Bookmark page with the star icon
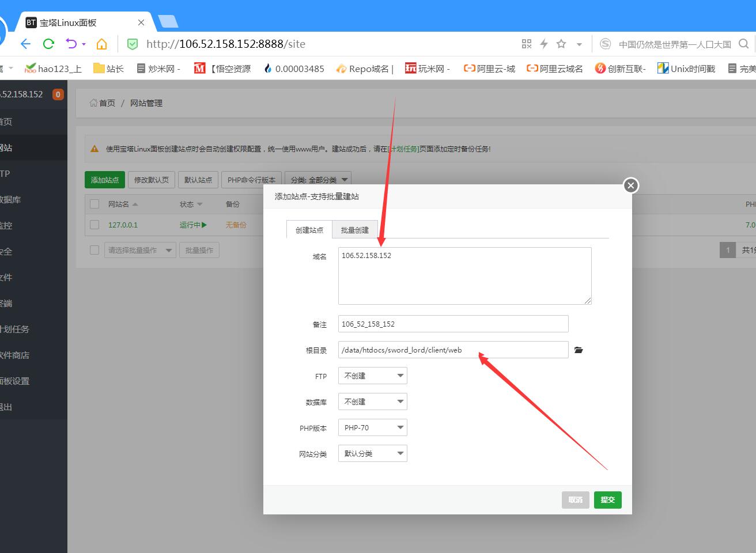The image size is (756, 553). [x=561, y=44]
